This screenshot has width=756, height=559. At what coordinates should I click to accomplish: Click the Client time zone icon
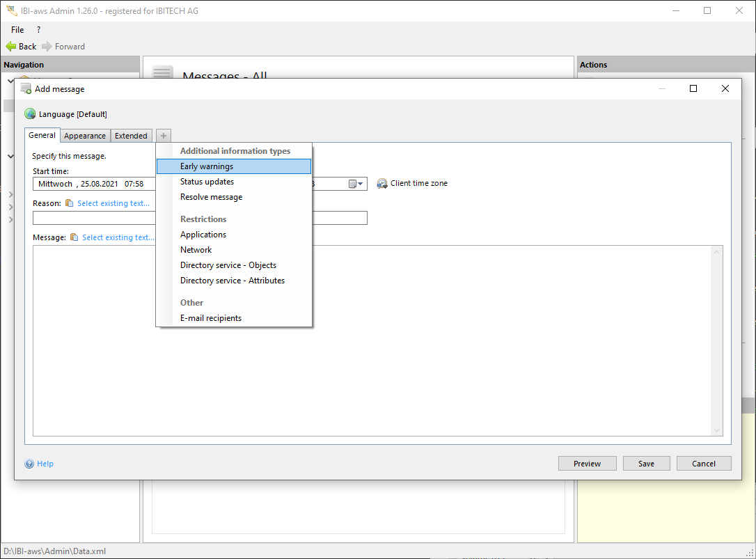point(382,184)
